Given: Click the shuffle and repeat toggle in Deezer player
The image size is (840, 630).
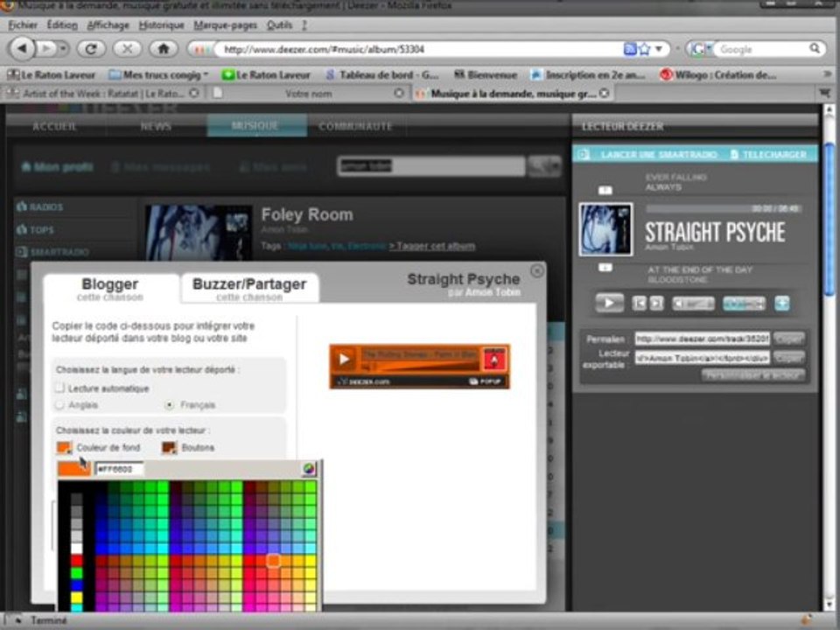Looking at the screenshot, I should tap(744, 304).
